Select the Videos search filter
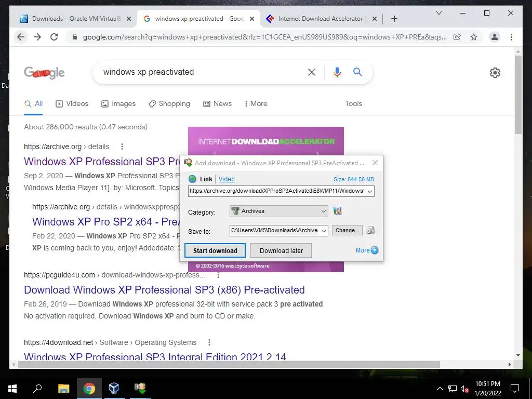 [72, 103]
